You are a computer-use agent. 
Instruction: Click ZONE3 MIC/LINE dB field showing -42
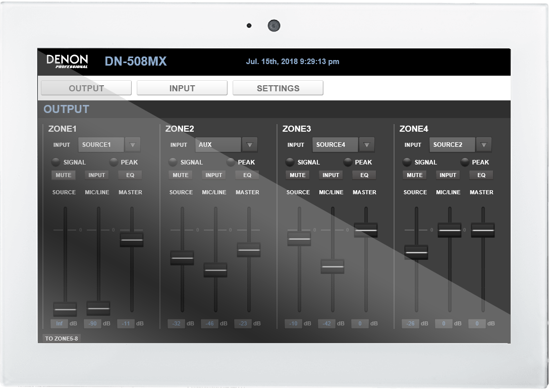(x=327, y=323)
